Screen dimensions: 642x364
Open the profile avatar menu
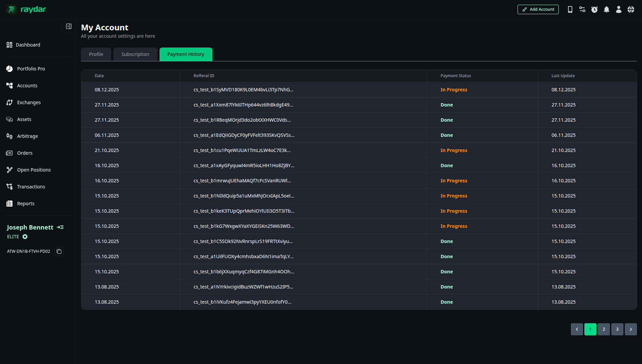(x=619, y=9)
